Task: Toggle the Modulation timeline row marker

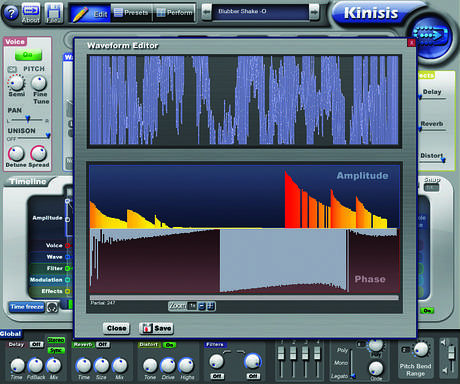Action: pyautogui.click(x=67, y=280)
